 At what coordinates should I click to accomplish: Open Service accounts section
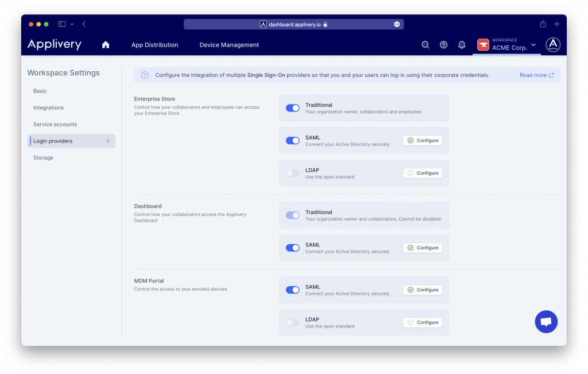[x=55, y=124]
